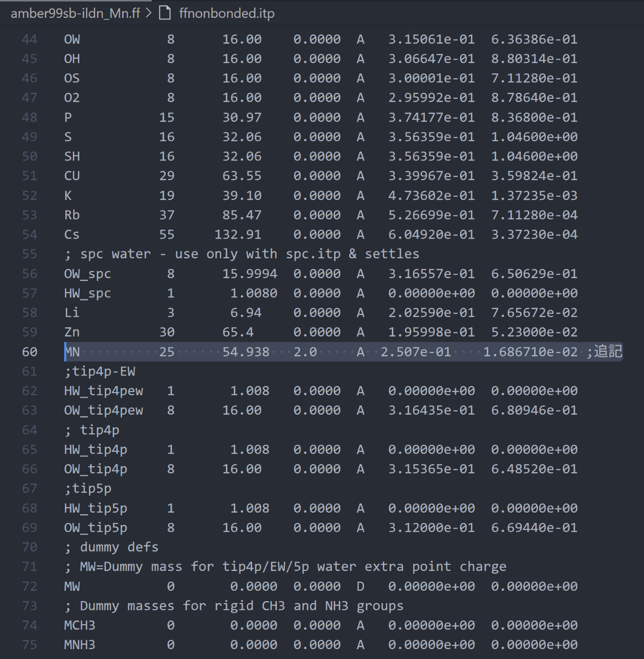Click the OW_spc atom type name
Screen dimensions: 644x659
tap(87, 274)
